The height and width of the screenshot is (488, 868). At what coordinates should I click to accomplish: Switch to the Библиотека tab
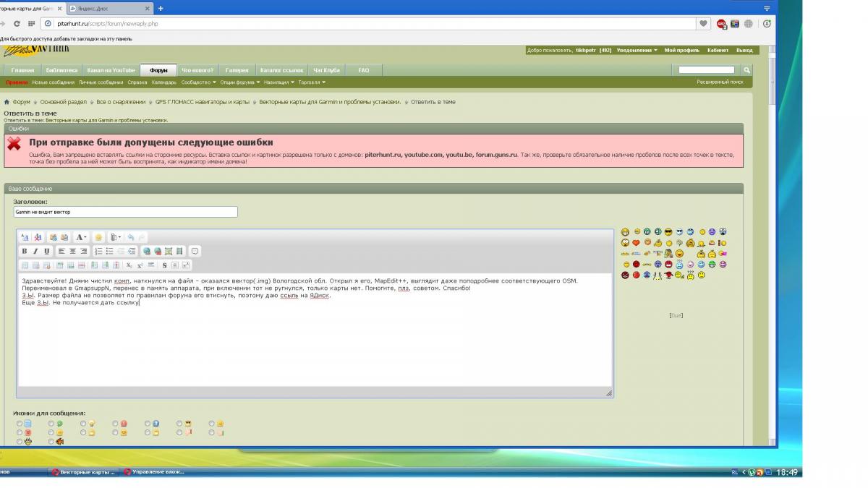(x=61, y=70)
